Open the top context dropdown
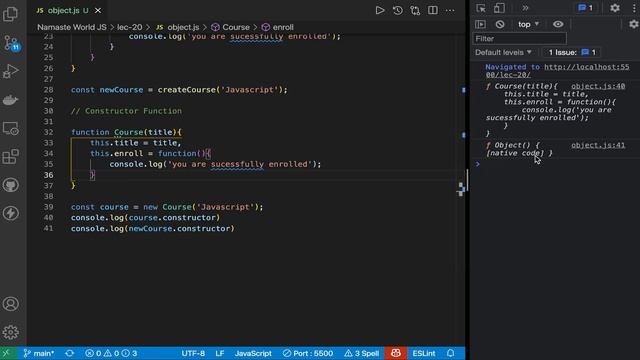This screenshot has height=360, width=640. [529, 24]
